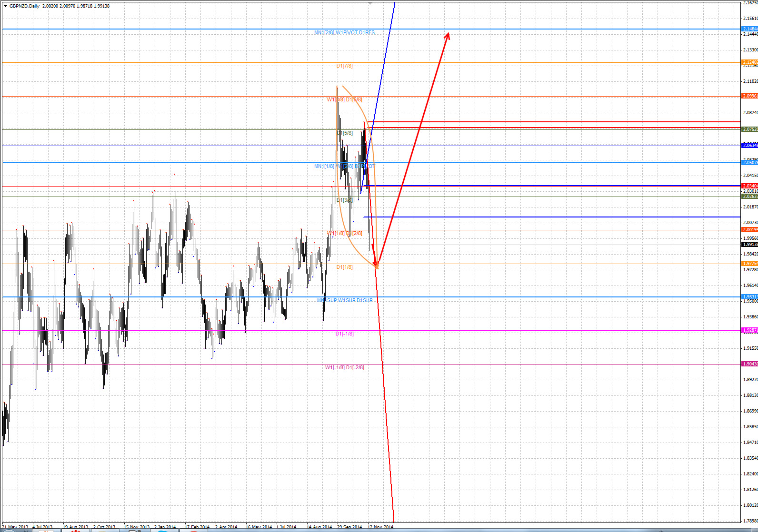This screenshot has width=758, height=532.
Task: Click the red arrowhead pointing down at D1[1/8]
Action: (x=376, y=265)
